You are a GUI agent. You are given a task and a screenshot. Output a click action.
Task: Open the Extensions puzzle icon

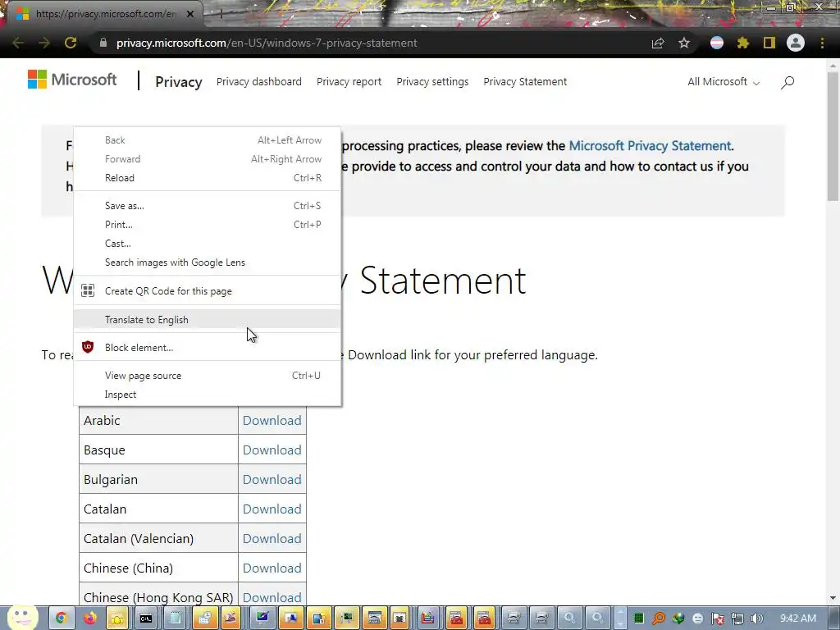pos(743,43)
